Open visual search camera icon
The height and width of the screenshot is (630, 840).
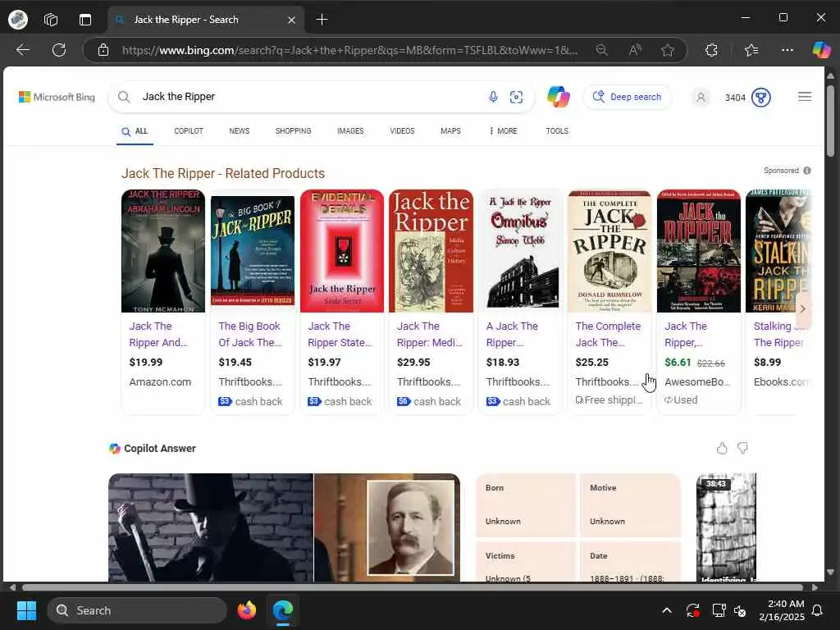[517, 97]
